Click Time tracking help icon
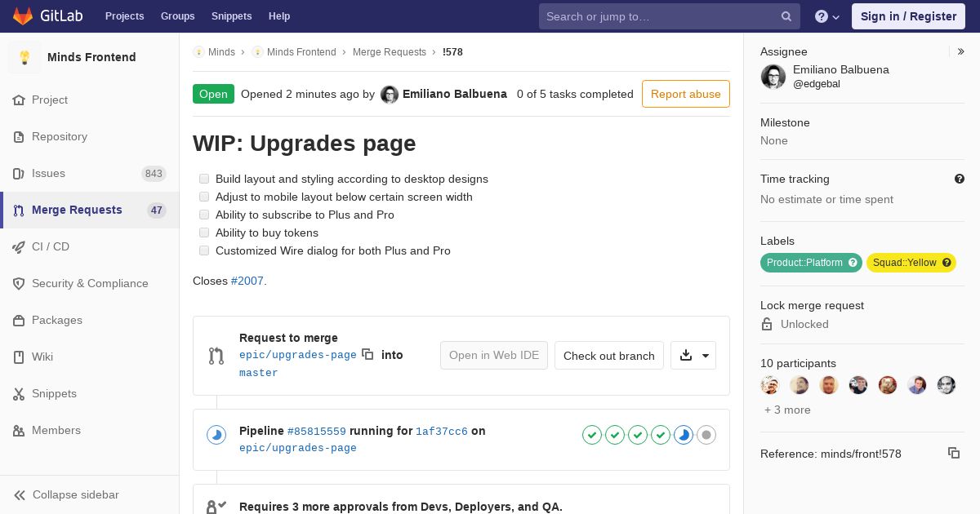Image resolution: width=980 pixels, height=514 pixels. 960,179
